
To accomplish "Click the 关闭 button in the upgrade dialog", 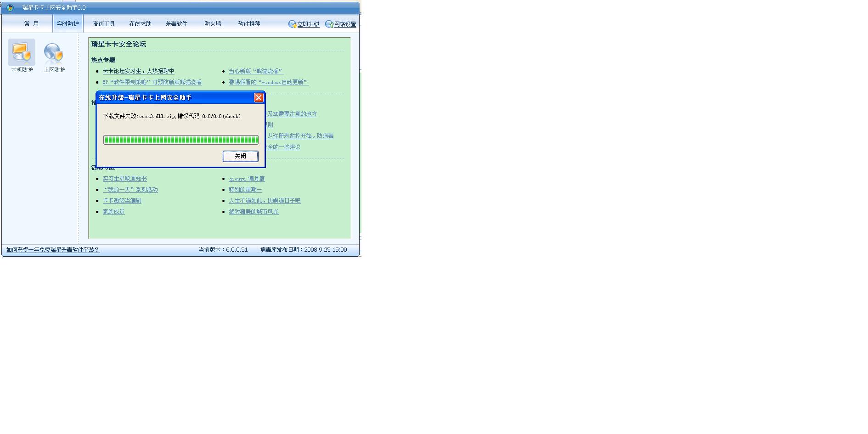I will 241,156.
